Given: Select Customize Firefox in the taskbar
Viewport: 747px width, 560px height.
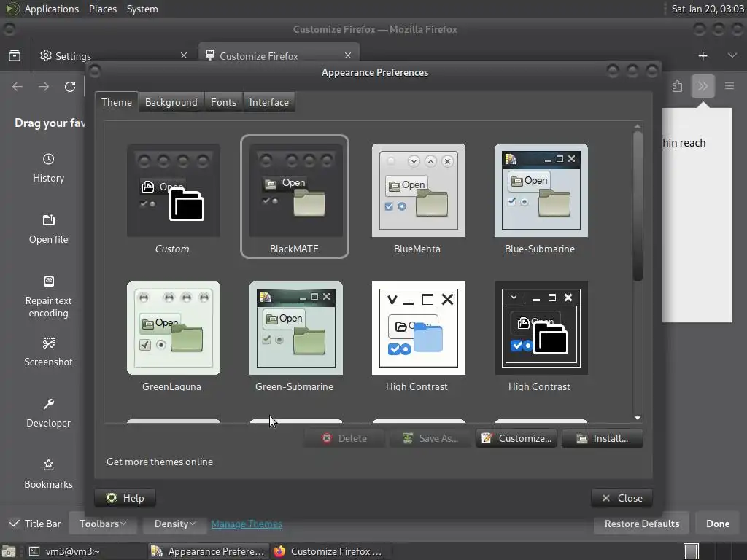Looking at the screenshot, I should (330, 551).
